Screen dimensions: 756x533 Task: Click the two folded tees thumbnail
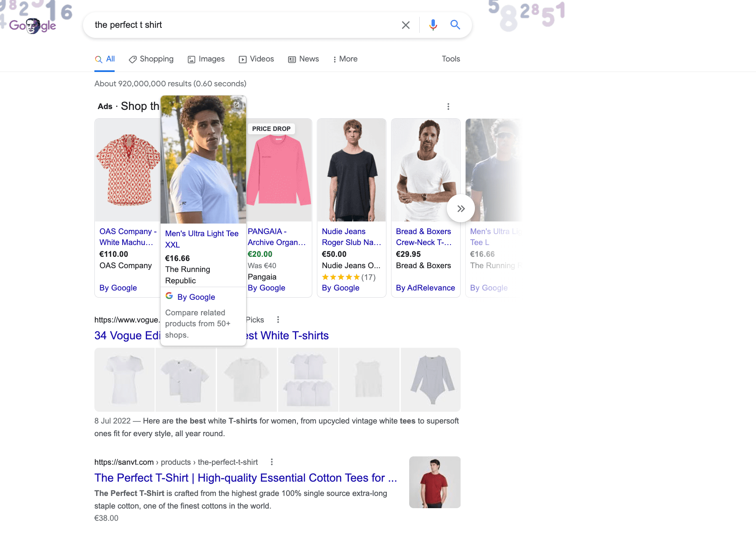click(x=185, y=380)
